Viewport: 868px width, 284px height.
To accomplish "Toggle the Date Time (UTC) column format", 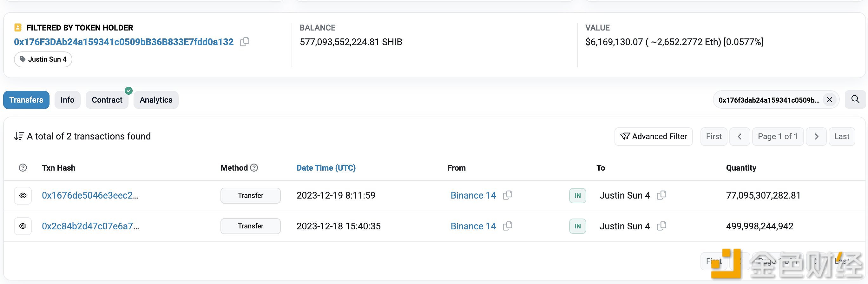I will click(326, 168).
